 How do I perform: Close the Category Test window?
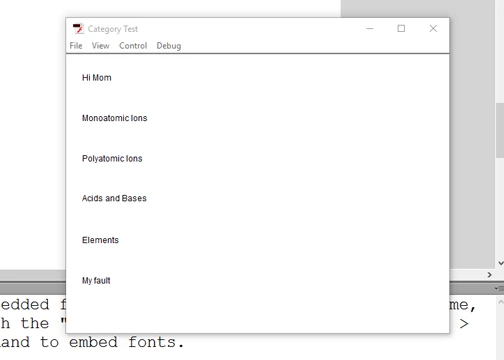pyautogui.click(x=433, y=29)
